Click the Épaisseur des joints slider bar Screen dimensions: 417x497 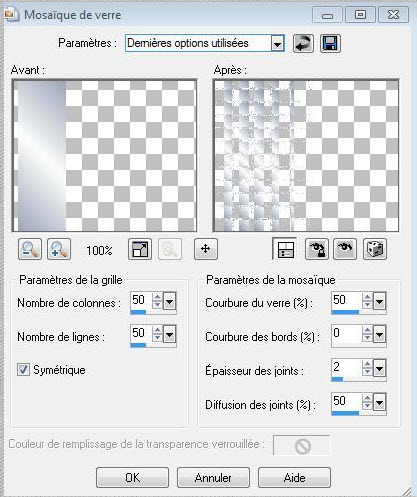(359, 379)
